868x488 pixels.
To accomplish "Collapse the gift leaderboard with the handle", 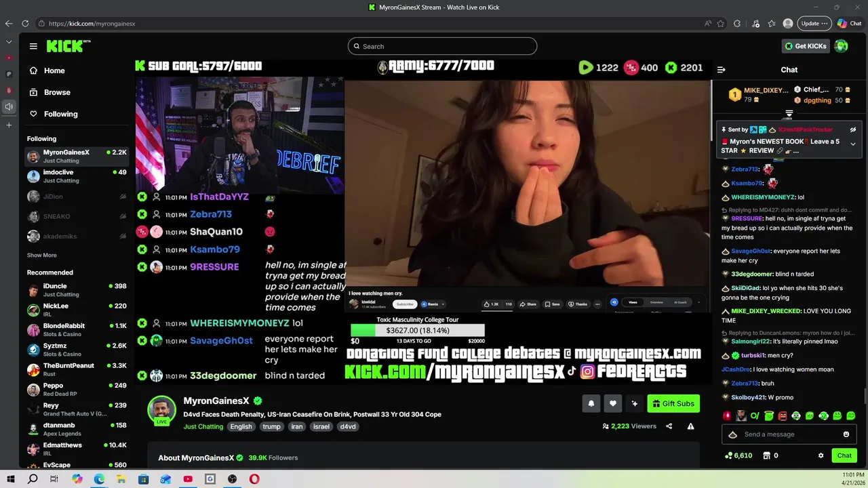I will [x=789, y=113].
